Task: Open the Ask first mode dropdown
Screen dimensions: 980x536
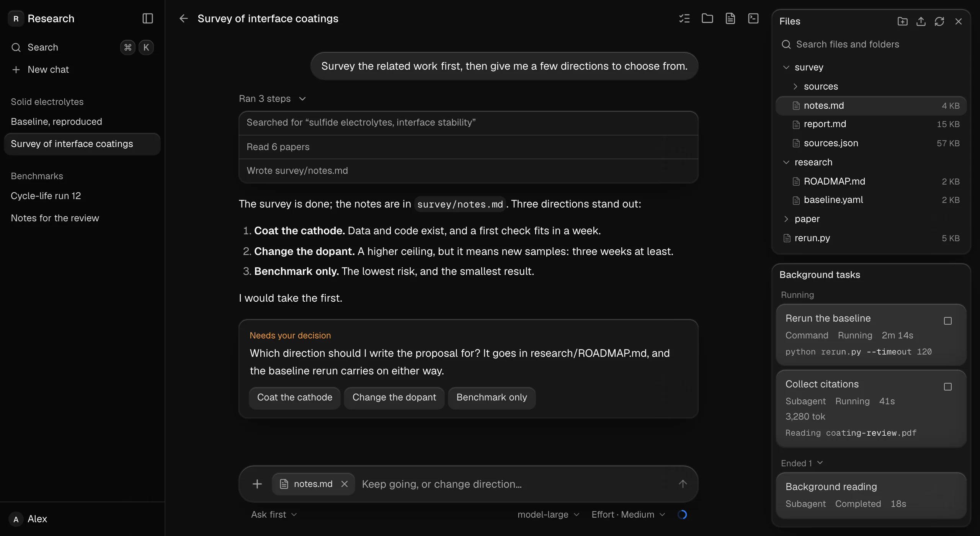Action: [274, 515]
